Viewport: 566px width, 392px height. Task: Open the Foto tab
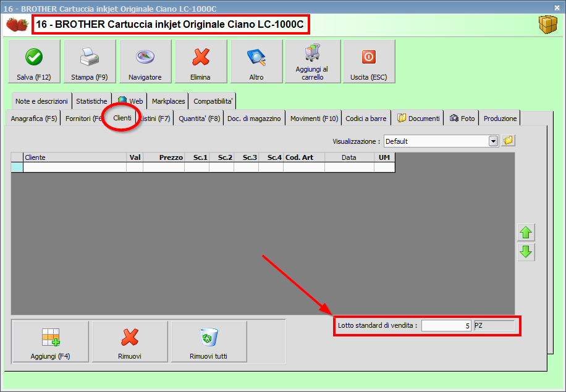coord(462,119)
